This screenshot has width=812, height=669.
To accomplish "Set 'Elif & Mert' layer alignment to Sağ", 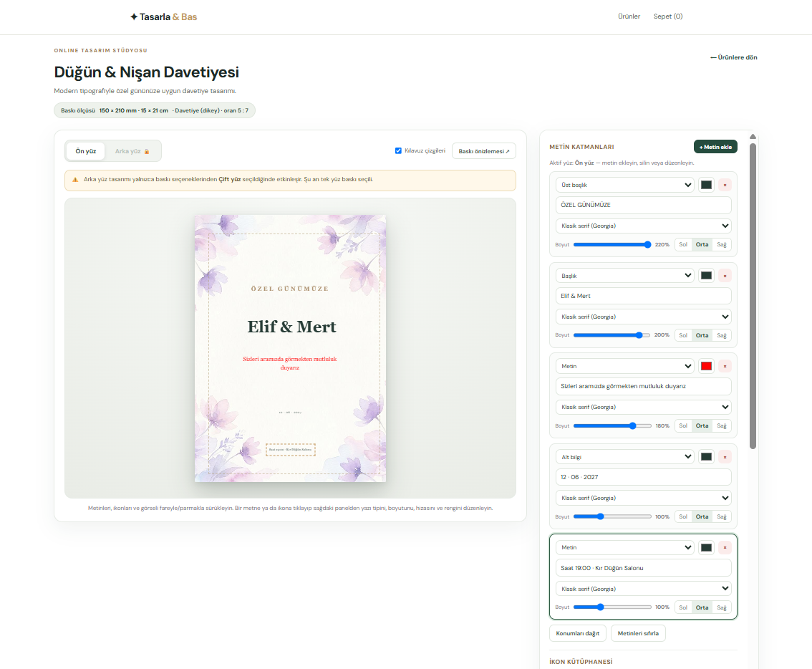I will click(721, 335).
